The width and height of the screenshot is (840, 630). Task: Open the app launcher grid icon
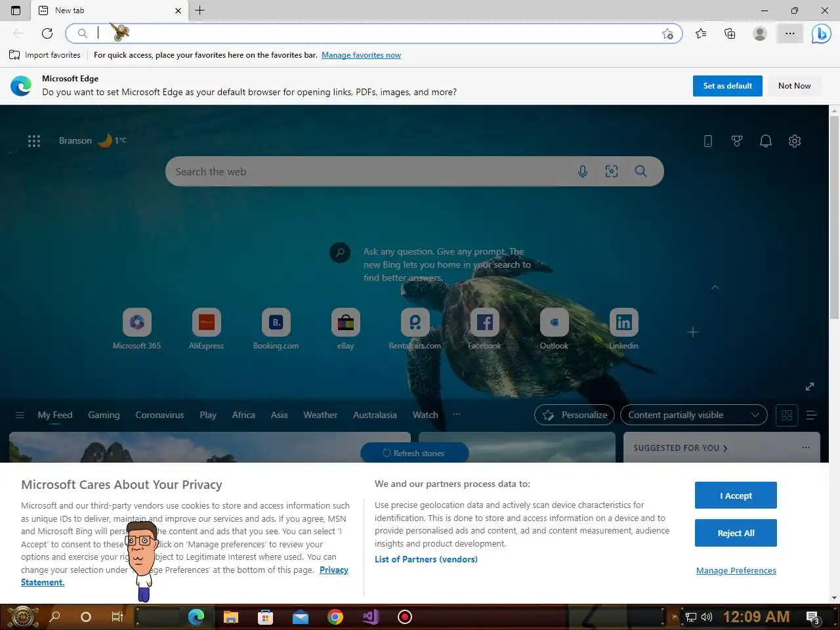click(x=34, y=140)
